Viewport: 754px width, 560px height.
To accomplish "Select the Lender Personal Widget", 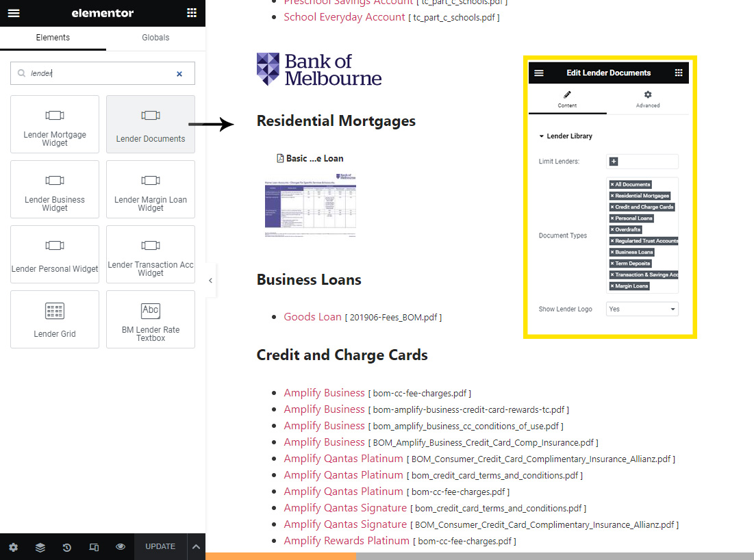I will pos(55,254).
